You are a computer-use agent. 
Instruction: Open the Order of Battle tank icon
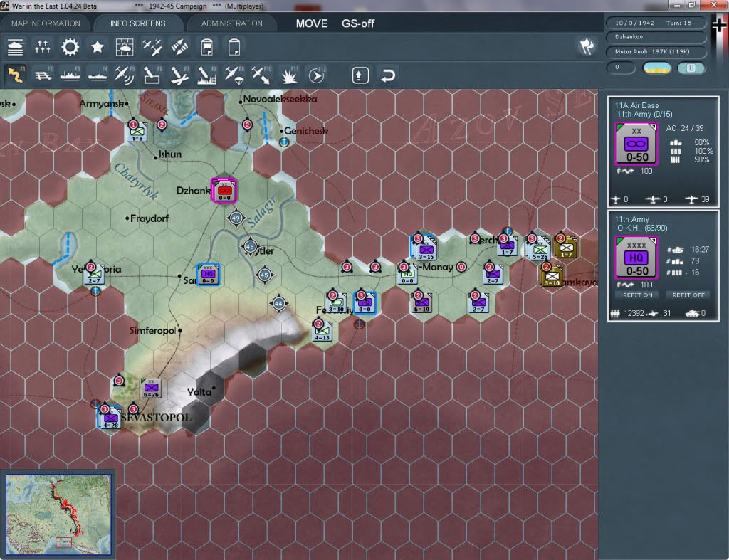(16, 47)
